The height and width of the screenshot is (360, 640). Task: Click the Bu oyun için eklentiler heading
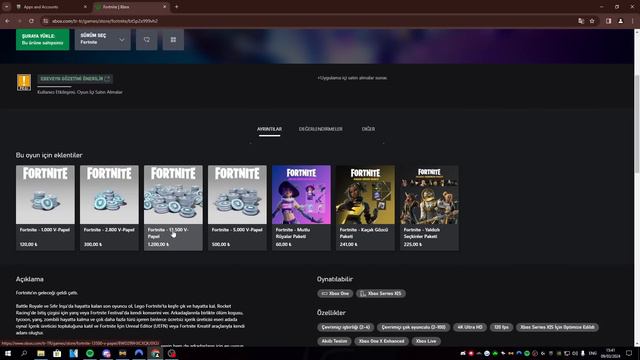(49, 155)
